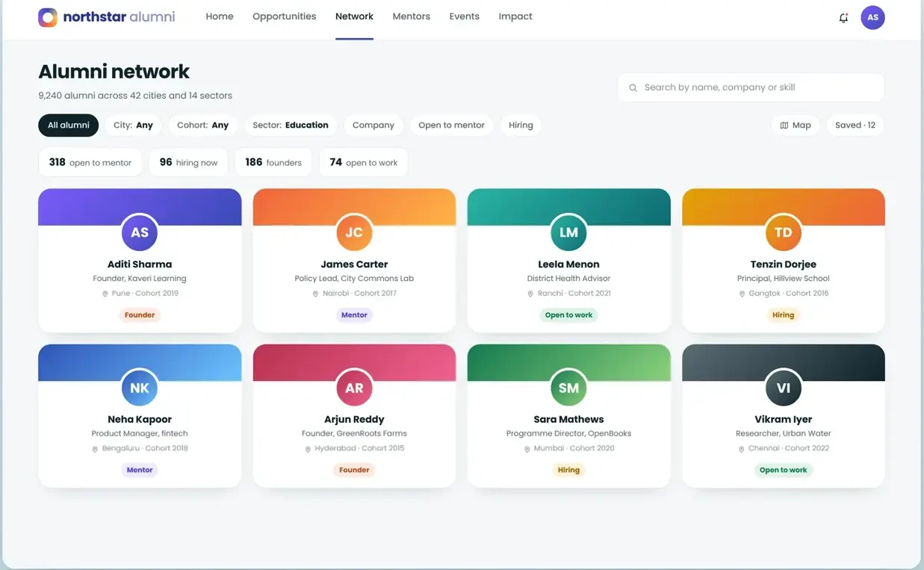
Task: Open the notifications bell
Action: tap(843, 17)
